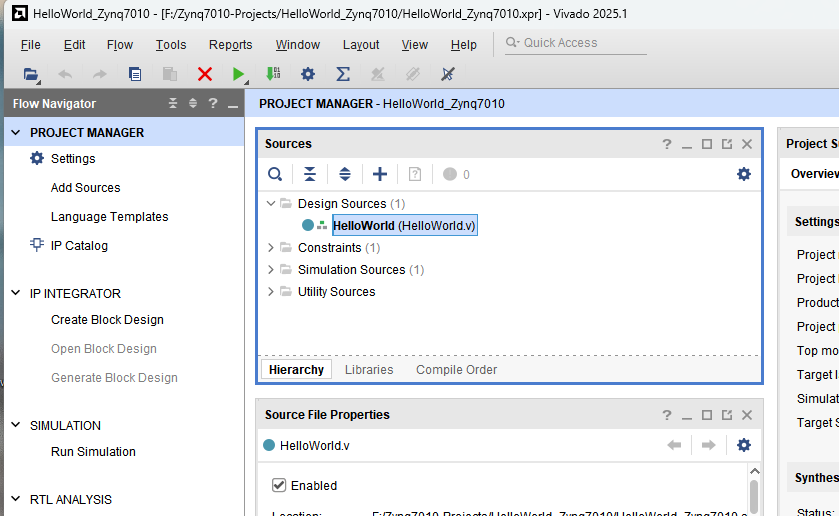Collapse the PROJECT MANAGER section
The image size is (839, 516).
tap(16, 132)
